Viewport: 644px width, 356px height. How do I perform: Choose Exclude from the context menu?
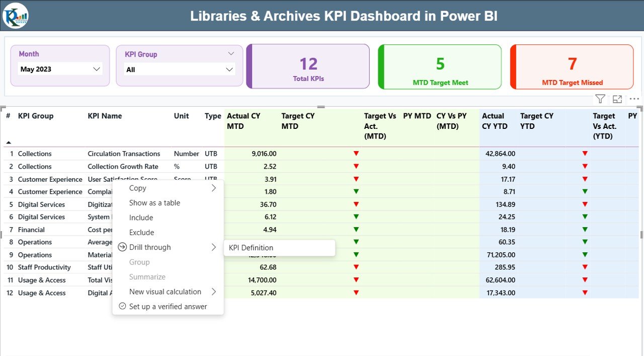point(141,233)
